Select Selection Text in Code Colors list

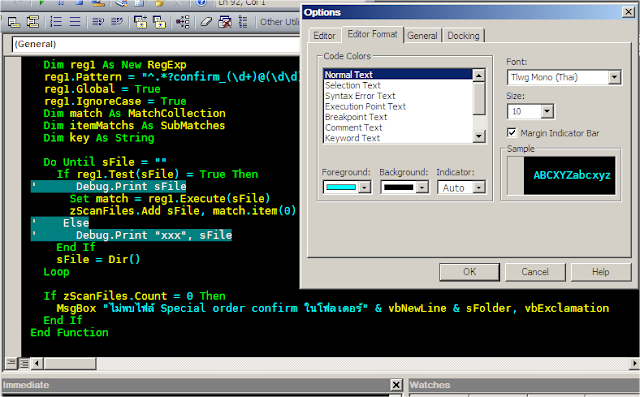pyautogui.click(x=398, y=85)
